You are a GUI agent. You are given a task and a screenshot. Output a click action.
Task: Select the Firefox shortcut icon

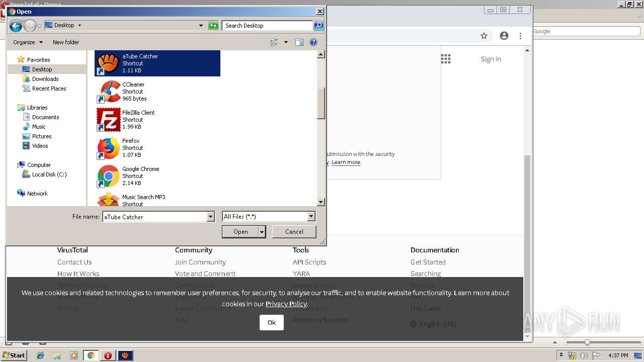coord(108,148)
